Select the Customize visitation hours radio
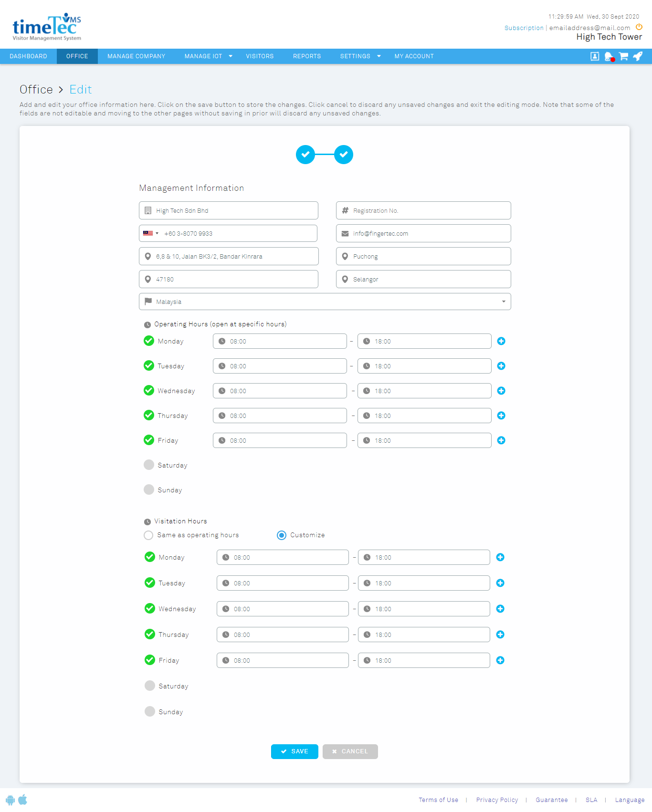Viewport: 652px width, 812px height. 282,535
